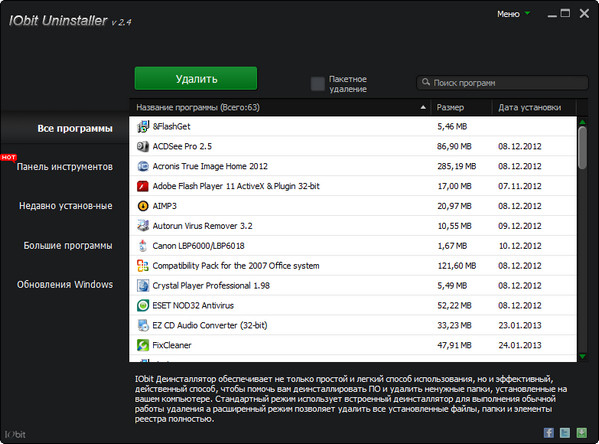Click the ACDSee Pro 2.5 icon

[143, 146]
